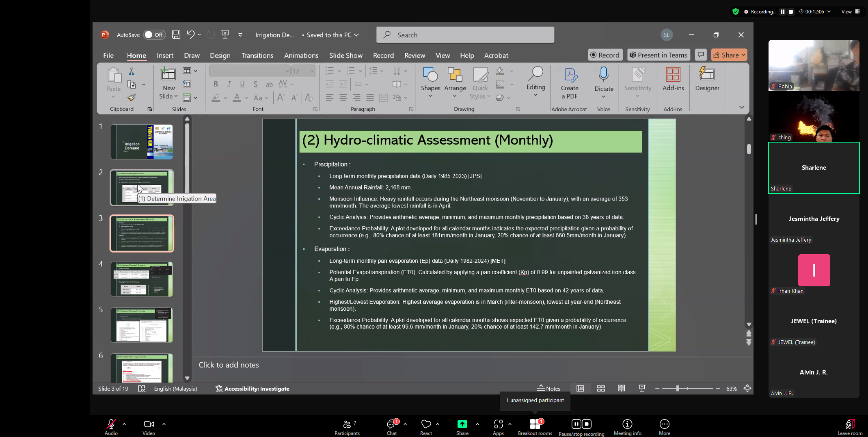Toggle the Notes pane in status bar
The image size is (868, 437).
tap(548, 389)
